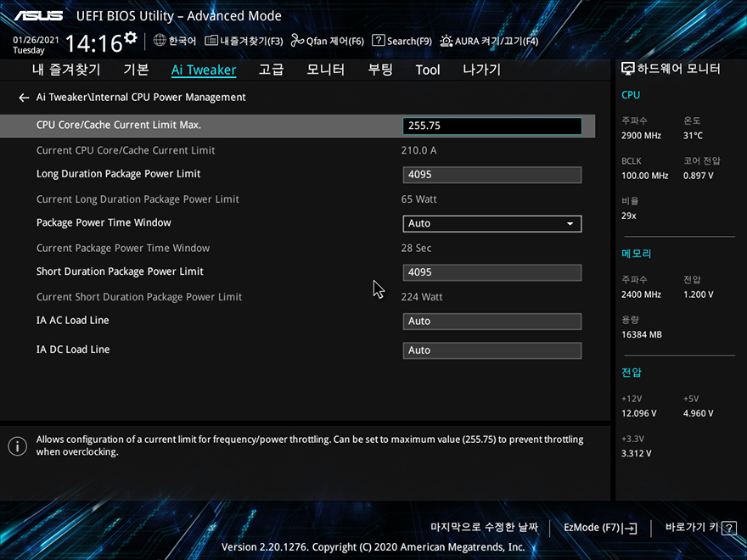The image size is (747, 560).
Task: Click the IA AC Load Line field
Action: click(492, 322)
